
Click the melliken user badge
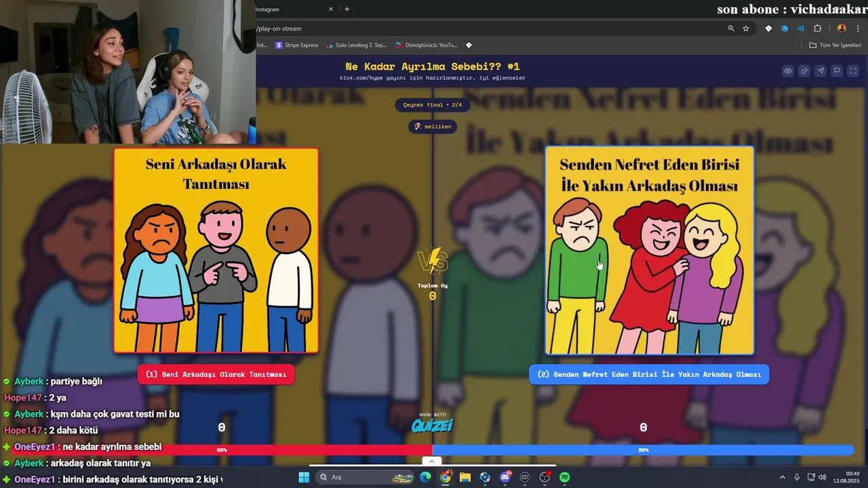pyautogui.click(x=433, y=127)
